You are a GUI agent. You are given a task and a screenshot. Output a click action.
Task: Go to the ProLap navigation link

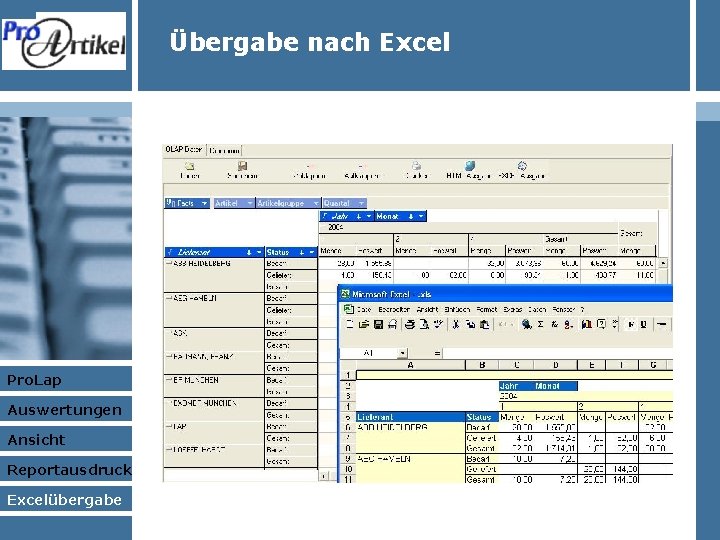click(66, 380)
